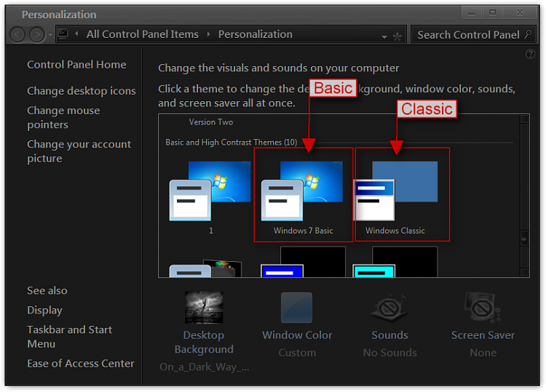Open Screen Saver icon
This screenshot has width=546, height=392.
coord(483,307)
